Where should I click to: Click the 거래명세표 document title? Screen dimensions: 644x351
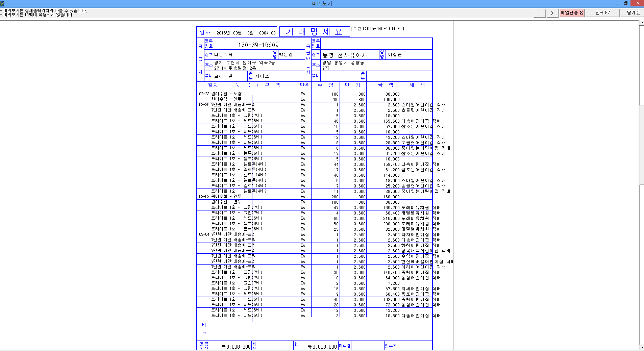pos(314,32)
